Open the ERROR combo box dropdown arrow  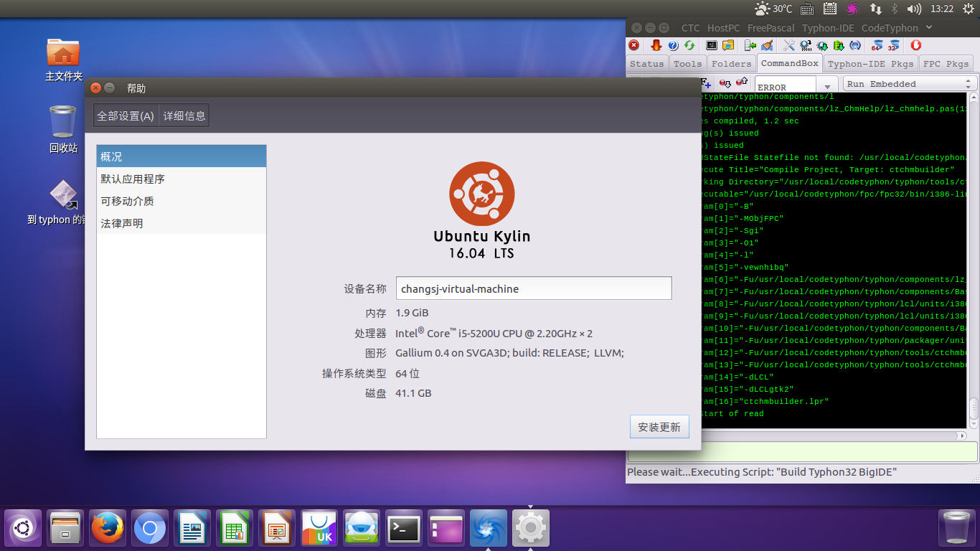click(827, 86)
